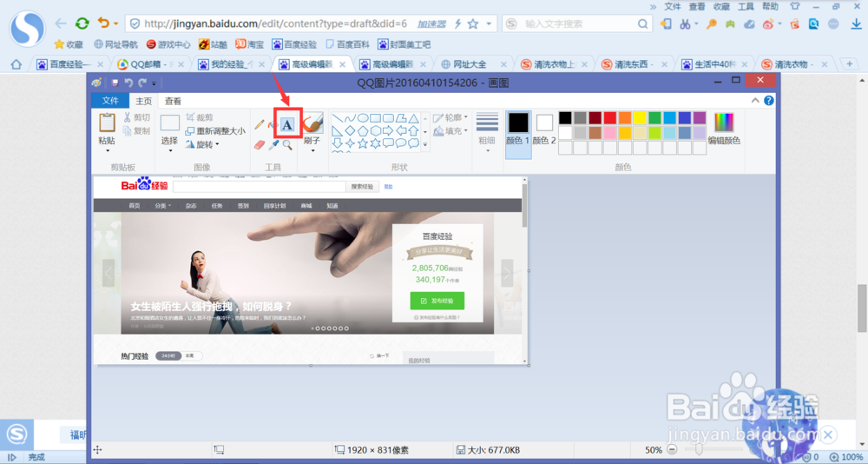Click the zoom out minus button in Paint status bar
This screenshot has width=868, height=464.
[672, 449]
